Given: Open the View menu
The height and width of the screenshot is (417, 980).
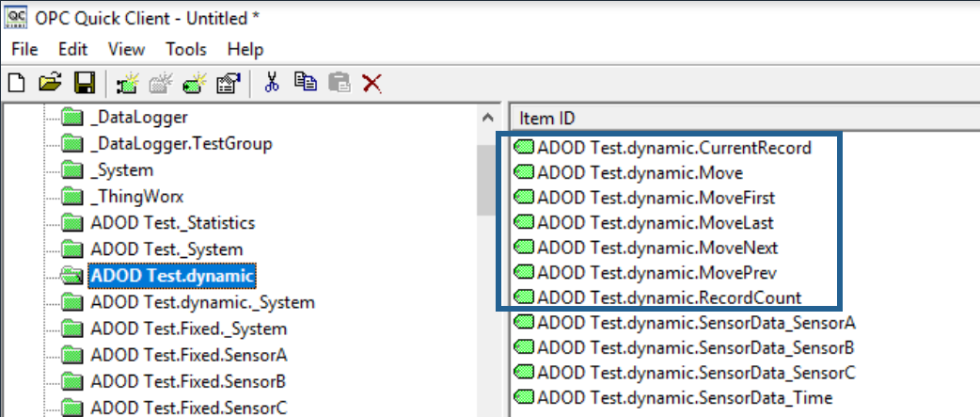Looking at the screenshot, I should [126, 49].
